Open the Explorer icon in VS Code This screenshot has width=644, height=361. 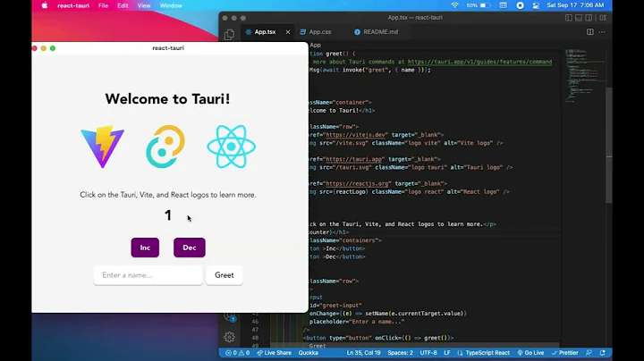tap(229, 35)
